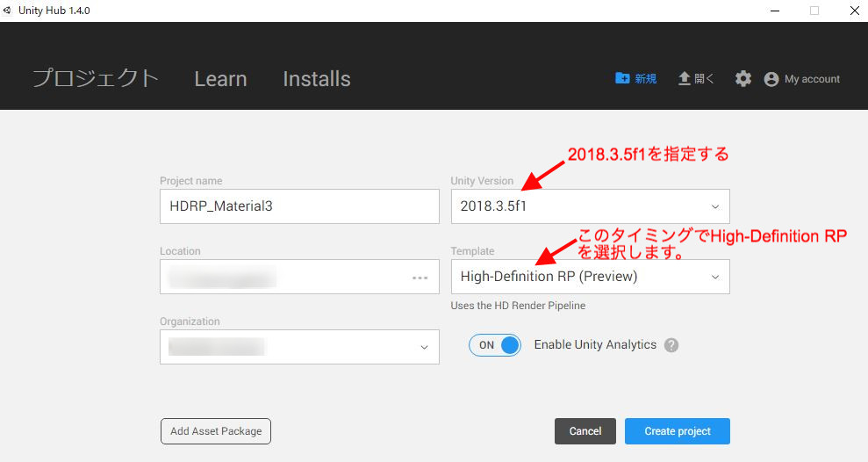Screen dimensions: 868x462
Task: Click the Unity Analytics help question icon
Action: 671,345
